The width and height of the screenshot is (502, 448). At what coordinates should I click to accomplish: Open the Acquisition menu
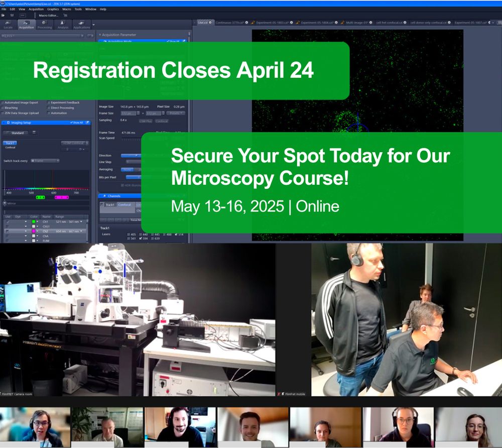pos(36,9)
